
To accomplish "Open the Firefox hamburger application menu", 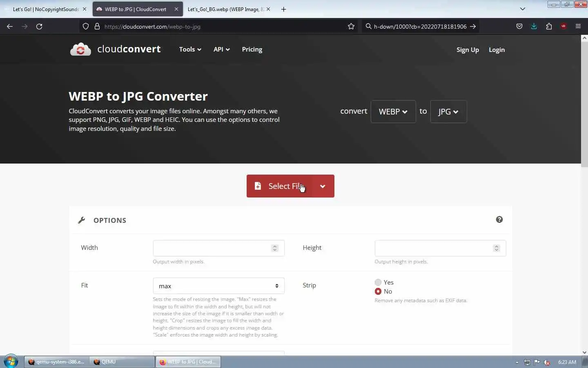I will point(578,27).
